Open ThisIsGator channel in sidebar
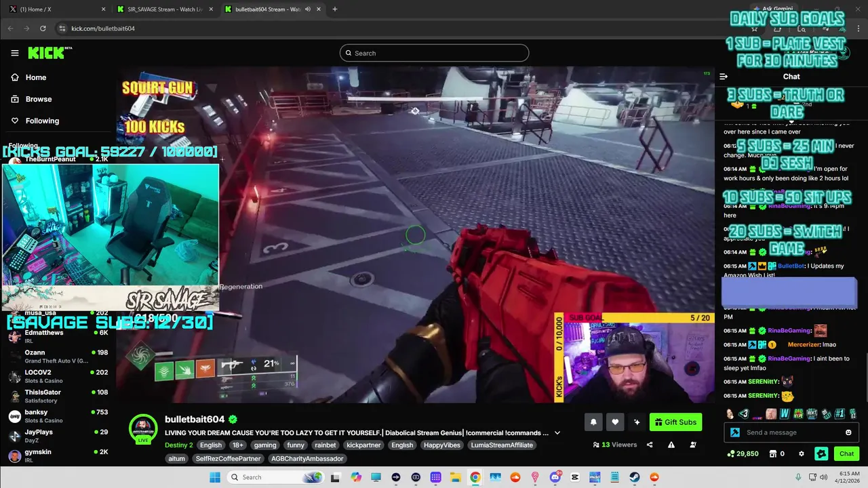868x488 pixels. click(58, 396)
